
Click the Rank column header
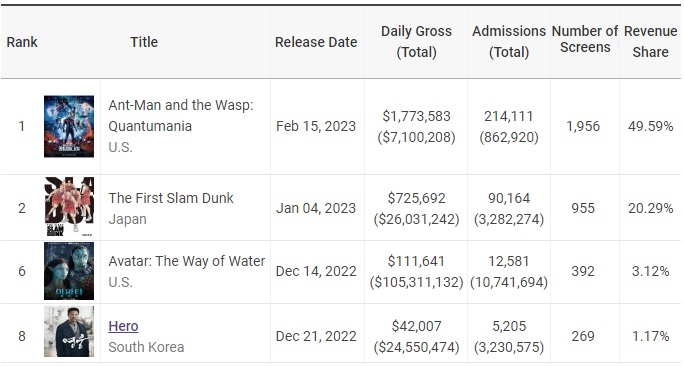[22, 42]
